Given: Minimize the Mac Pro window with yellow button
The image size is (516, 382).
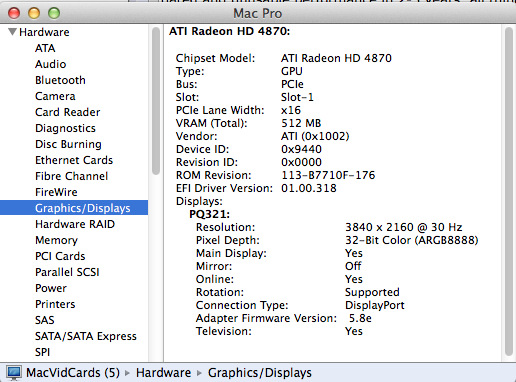Looking at the screenshot, I should [x=34, y=13].
